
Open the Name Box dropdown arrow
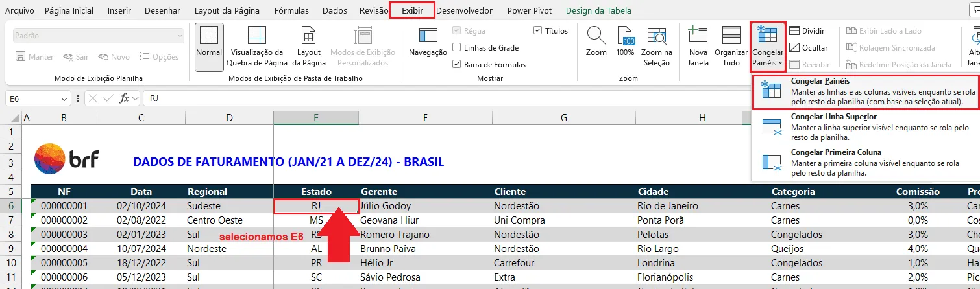pos(64,98)
